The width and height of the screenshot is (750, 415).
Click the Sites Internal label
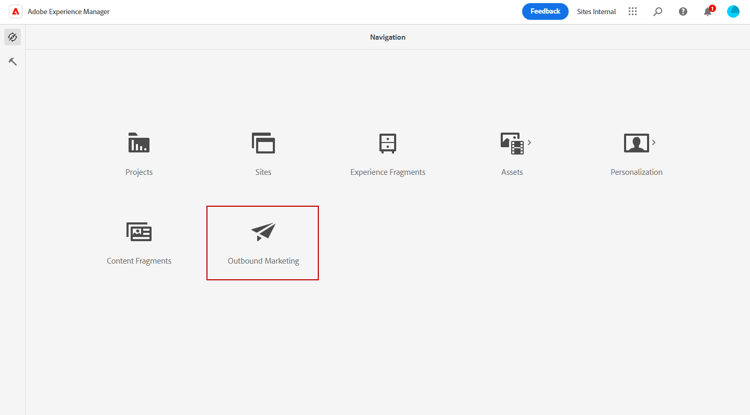pyautogui.click(x=596, y=11)
